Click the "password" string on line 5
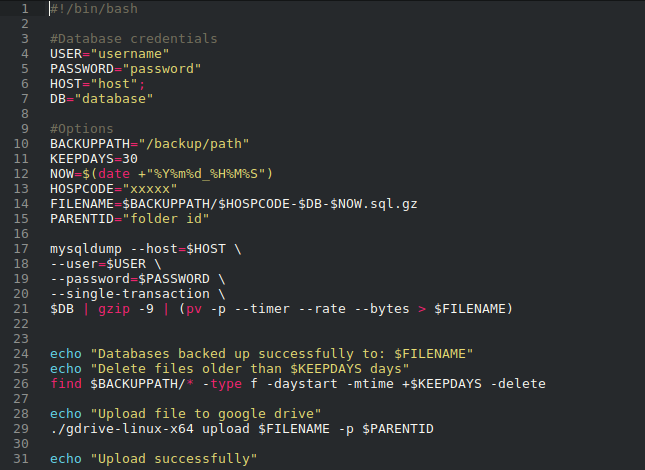This screenshot has width=645, height=470. click(162, 69)
